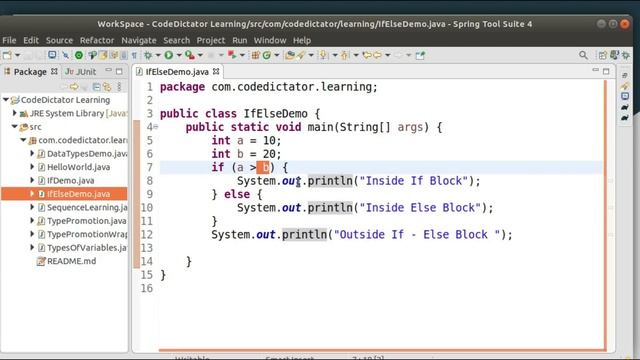Open the Debug configurations dropdown arrow
The height and width of the screenshot is (360, 640).
(x=158, y=55)
